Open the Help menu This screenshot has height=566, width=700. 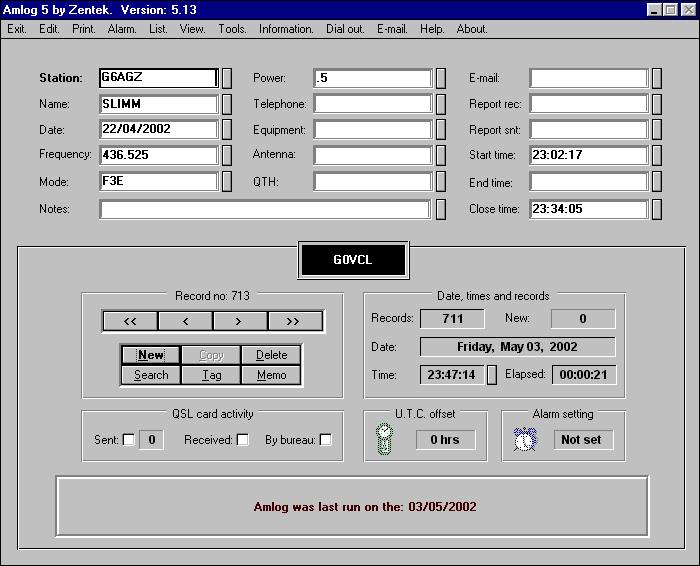pyautogui.click(x=432, y=29)
